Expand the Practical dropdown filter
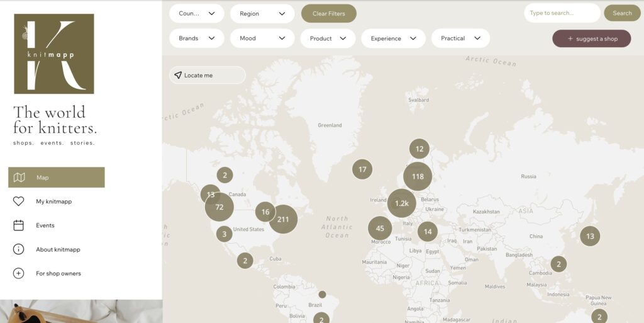This screenshot has height=323, width=644. pos(460,38)
